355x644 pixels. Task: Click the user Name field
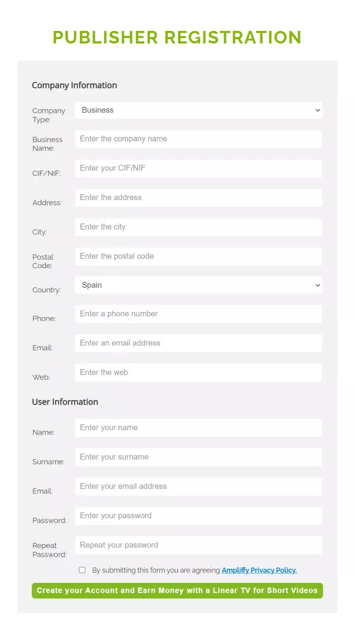[198, 428]
